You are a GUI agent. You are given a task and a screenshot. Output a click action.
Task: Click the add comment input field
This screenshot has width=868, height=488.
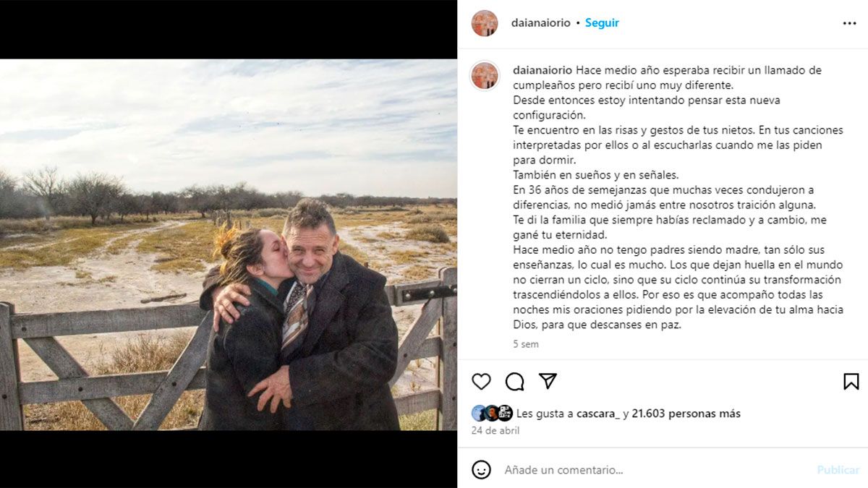(651, 470)
